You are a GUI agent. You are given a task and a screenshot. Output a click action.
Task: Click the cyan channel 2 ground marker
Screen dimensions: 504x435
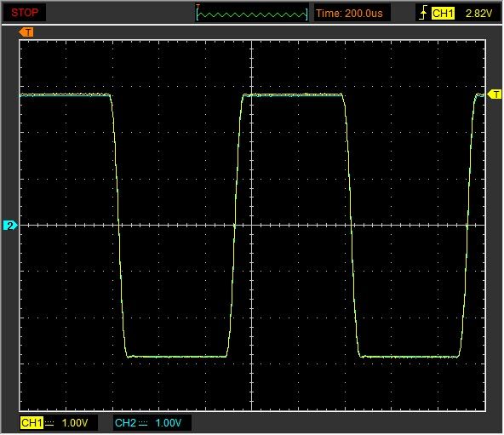pyautogui.click(x=10, y=226)
